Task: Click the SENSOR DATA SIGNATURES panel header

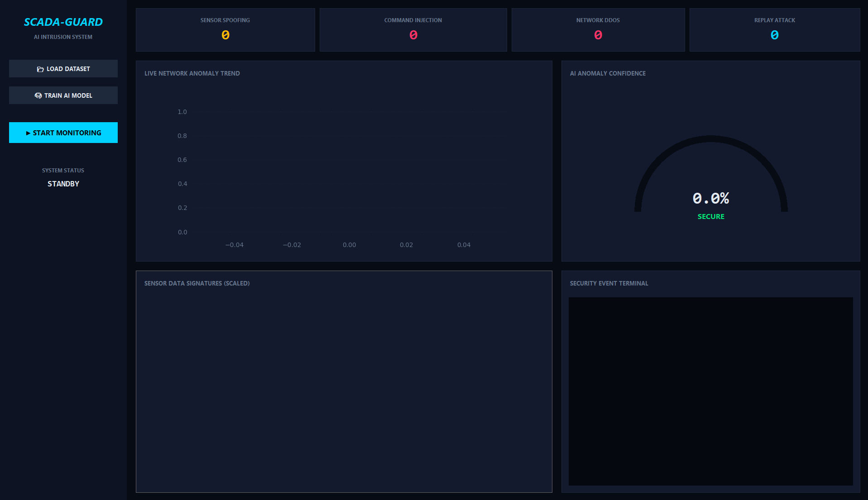Action: (x=197, y=283)
